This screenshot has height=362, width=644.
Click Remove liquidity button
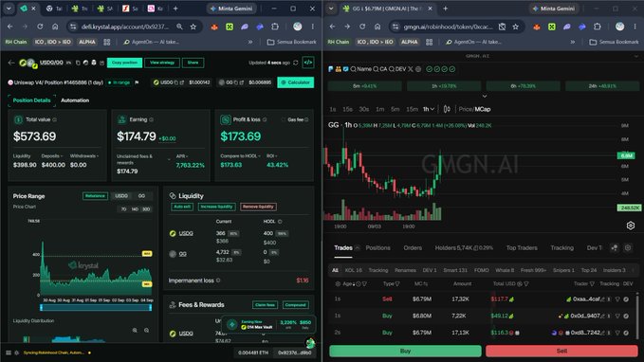click(258, 207)
